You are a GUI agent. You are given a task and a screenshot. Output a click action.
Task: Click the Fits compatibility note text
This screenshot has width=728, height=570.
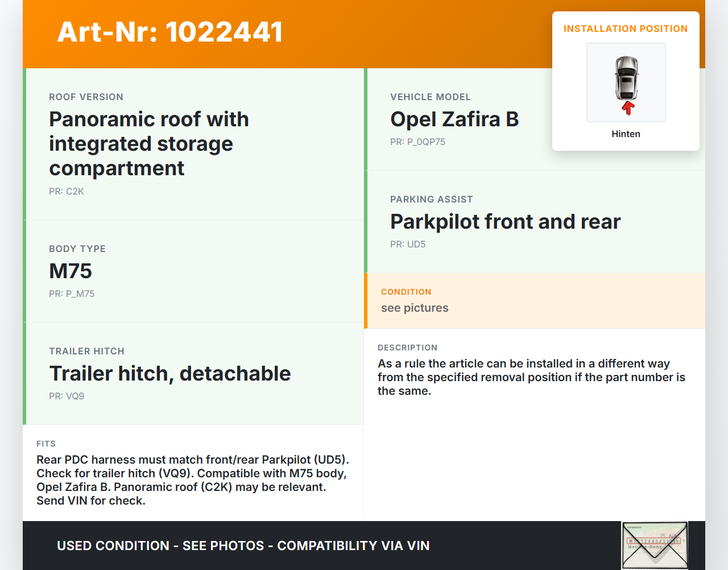click(x=192, y=480)
